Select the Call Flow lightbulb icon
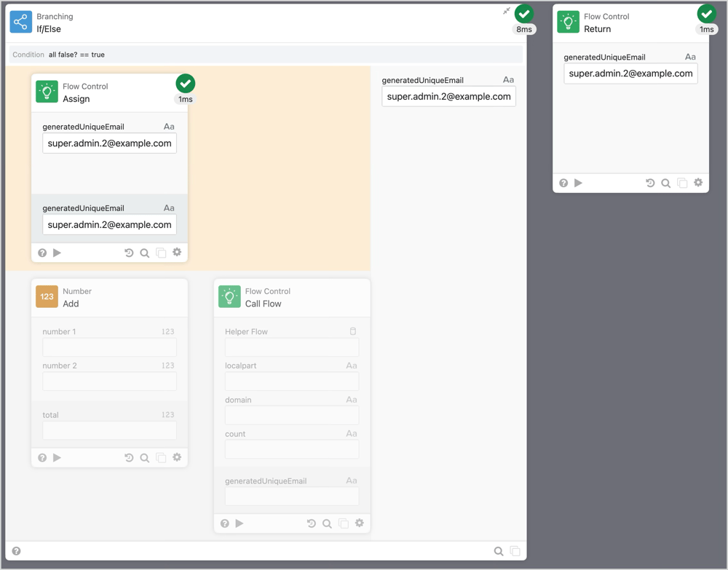 pyautogui.click(x=229, y=296)
